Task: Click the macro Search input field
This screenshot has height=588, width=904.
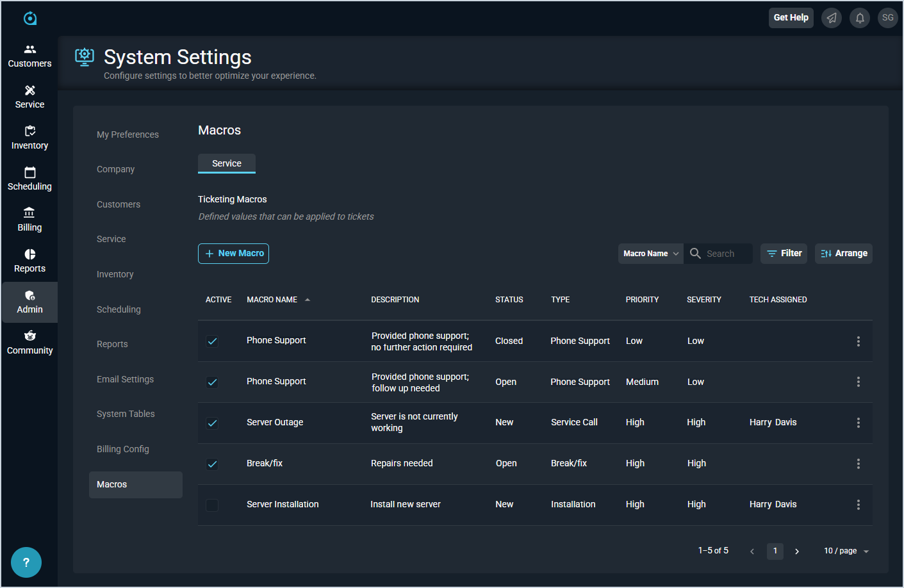Action: 726,254
